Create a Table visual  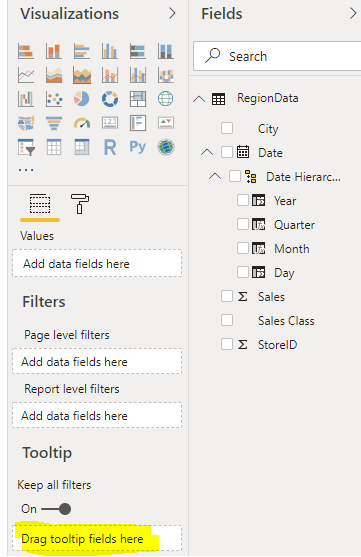pos(54,147)
